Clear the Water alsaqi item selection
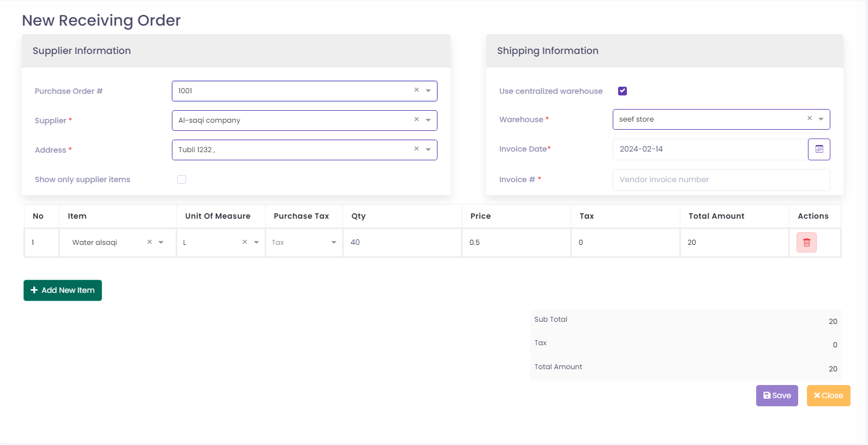This screenshot has width=868, height=445. pyautogui.click(x=149, y=242)
